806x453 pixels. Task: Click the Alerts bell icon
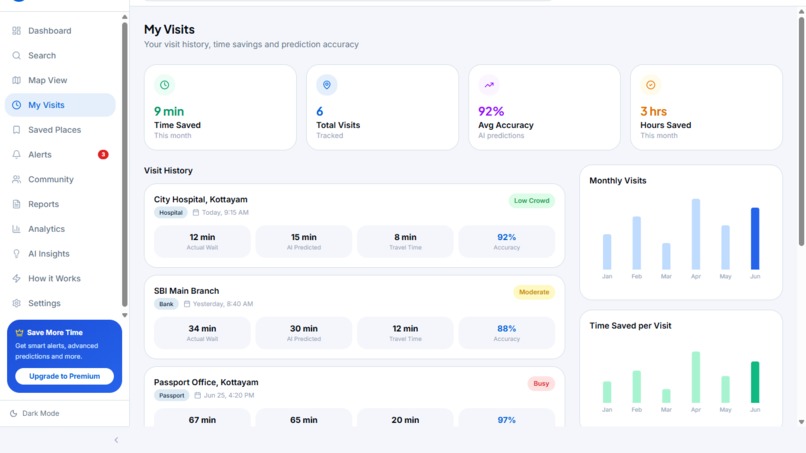(x=16, y=154)
